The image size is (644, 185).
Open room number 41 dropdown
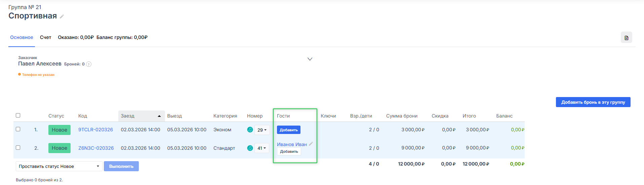pos(261,148)
